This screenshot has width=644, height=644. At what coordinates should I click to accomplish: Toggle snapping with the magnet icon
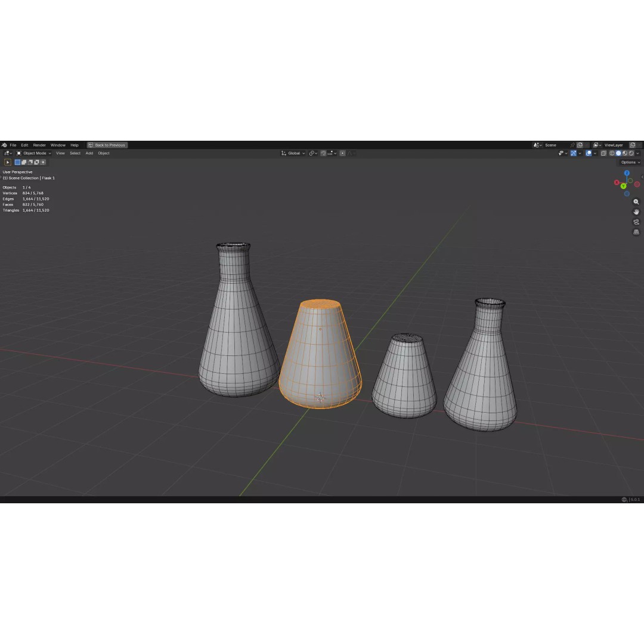323,153
